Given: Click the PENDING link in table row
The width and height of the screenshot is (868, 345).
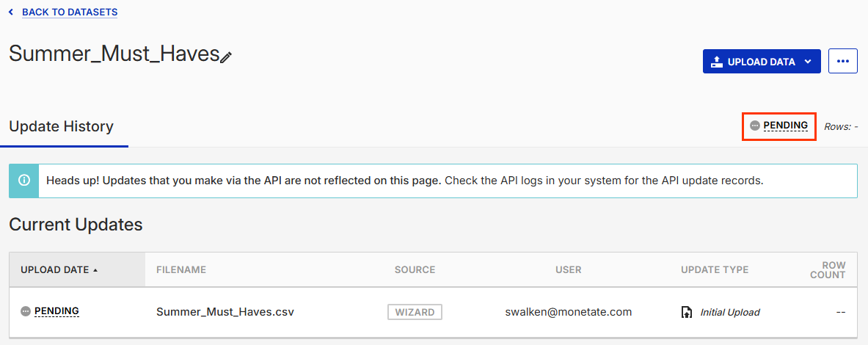Looking at the screenshot, I should (56, 311).
